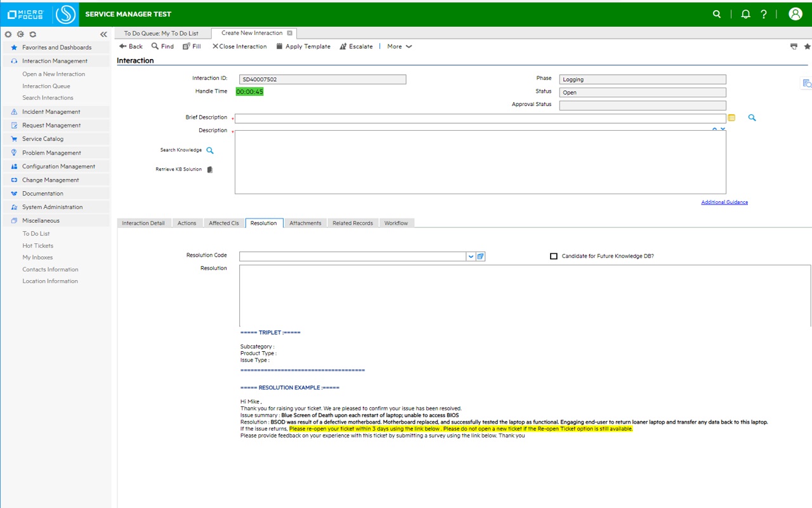
Task: Open Interaction Queue link
Action: click(46, 86)
